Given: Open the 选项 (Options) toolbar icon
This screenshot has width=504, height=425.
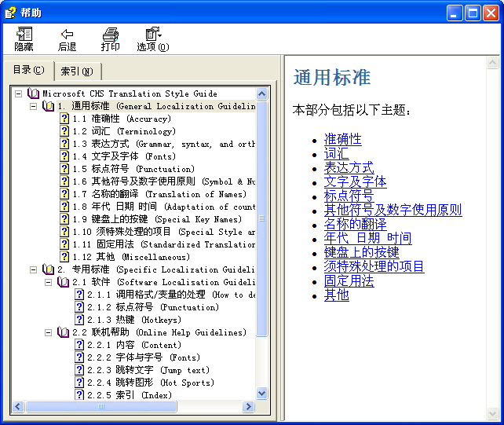Looking at the screenshot, I should (153, 34).
